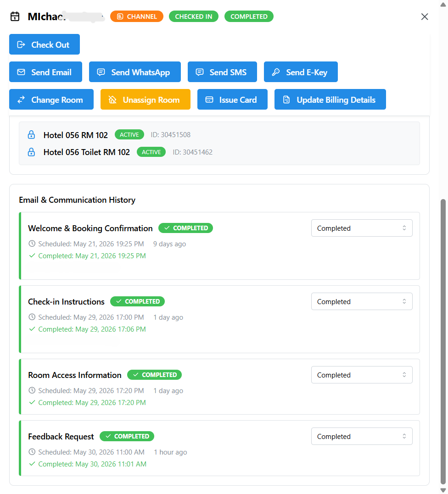
Task: Click checkmark icon by Completed May 30 11:01
Action: [32, 464]
